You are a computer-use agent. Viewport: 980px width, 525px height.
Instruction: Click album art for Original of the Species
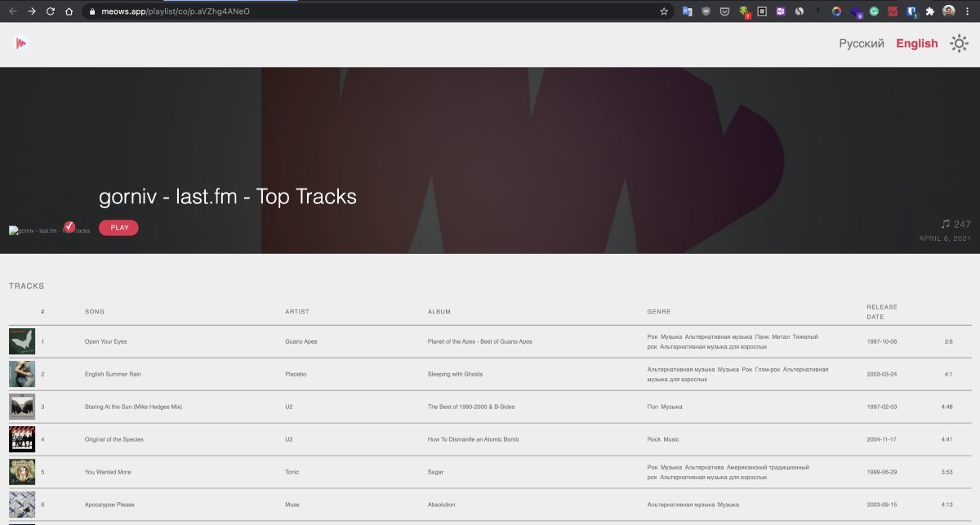coord(22,439)
